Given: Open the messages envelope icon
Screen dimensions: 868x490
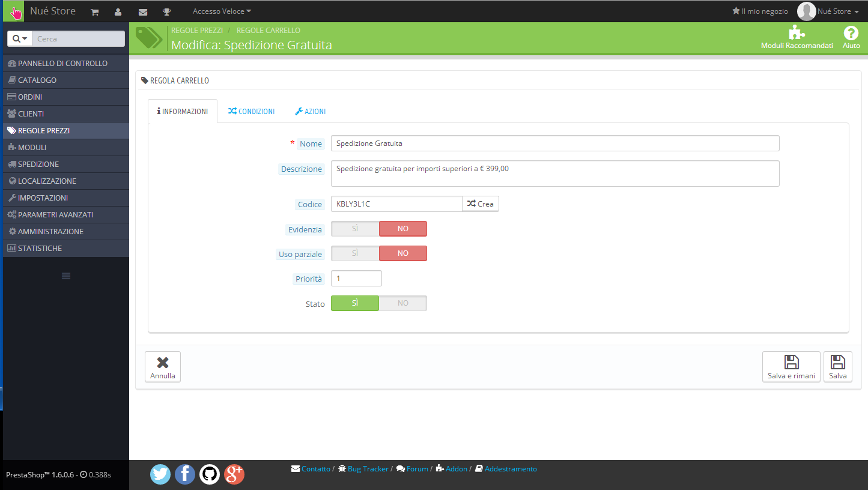Looking at the screenshot, I should [x=143, y=12].
